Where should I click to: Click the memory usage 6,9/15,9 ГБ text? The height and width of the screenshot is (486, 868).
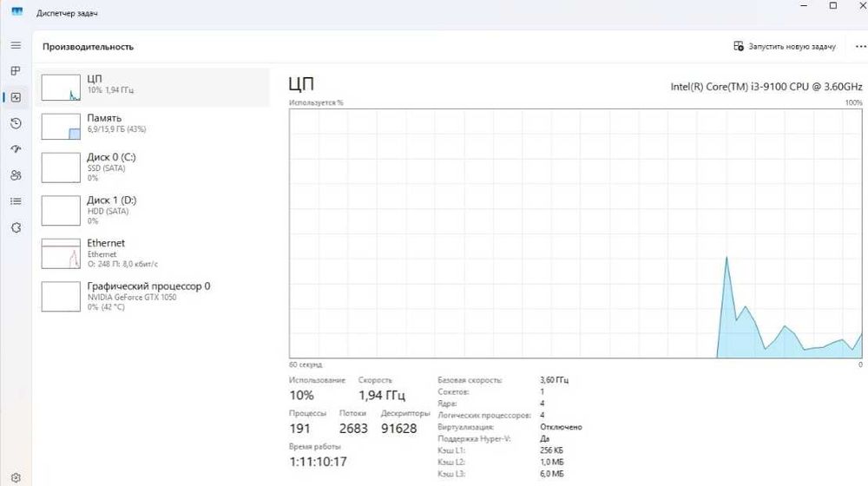tap(117, 129)
